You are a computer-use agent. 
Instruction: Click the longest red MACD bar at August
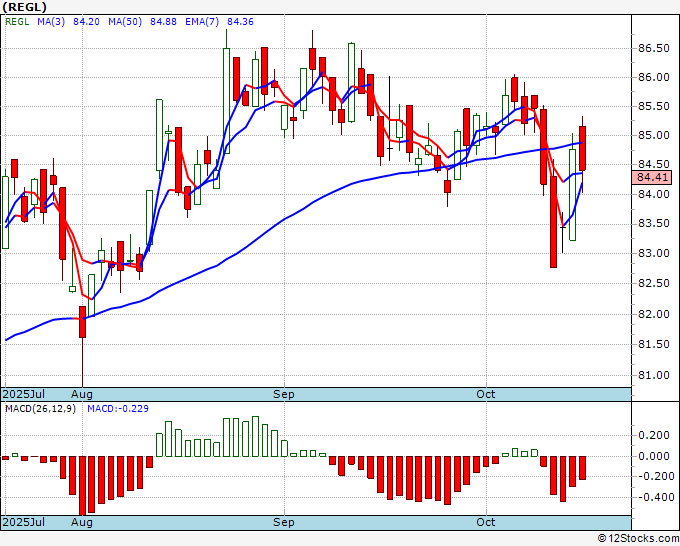pyautogui.click(x=82, y=486)
